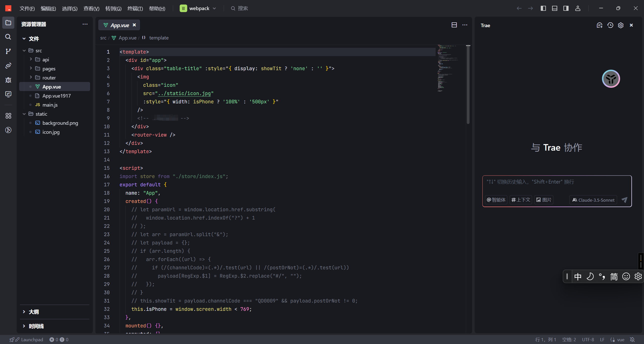Open the Source Control branch icon
Screen dimensions: 644x344
pos(8,51)
